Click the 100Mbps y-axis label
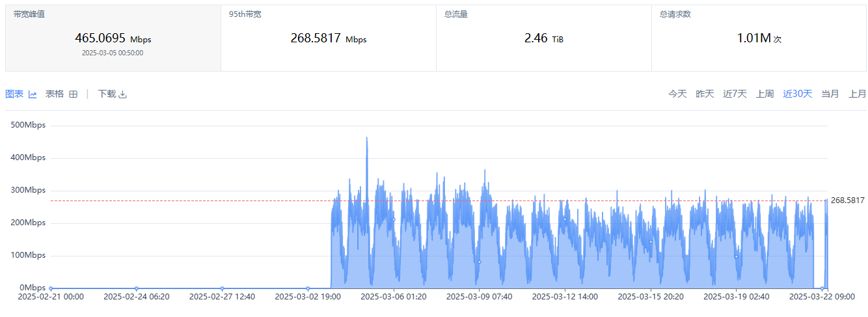This screenshot has width=868, height=317. (29, 255)
